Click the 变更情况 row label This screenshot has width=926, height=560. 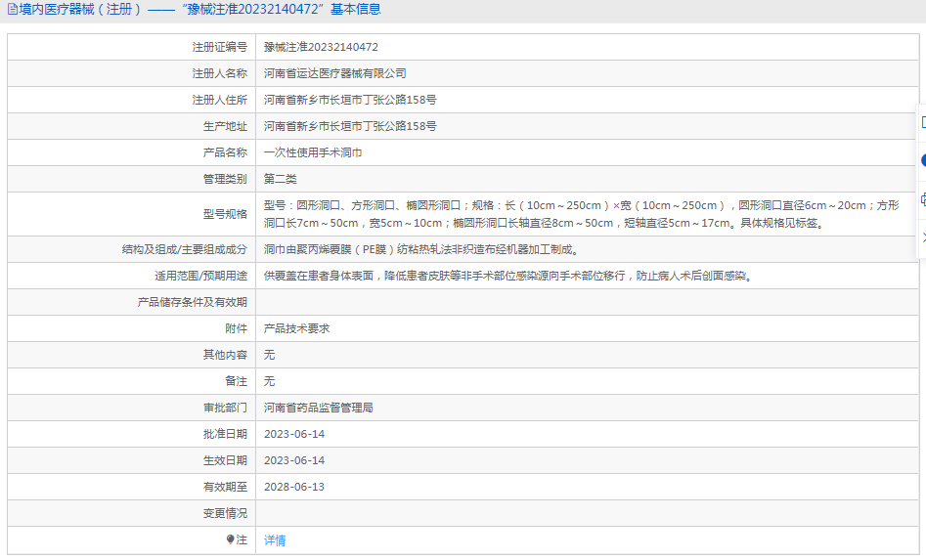point(225,514)
